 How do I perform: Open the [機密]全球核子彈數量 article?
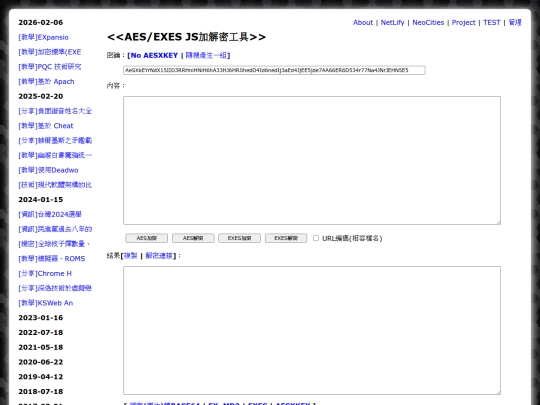tap(54, 244)
